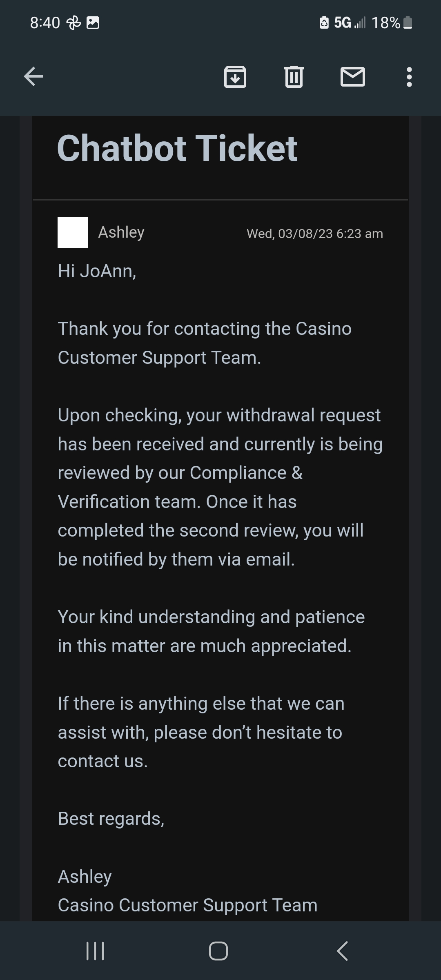Mark email as unread envelope icon

coord(353,76)
